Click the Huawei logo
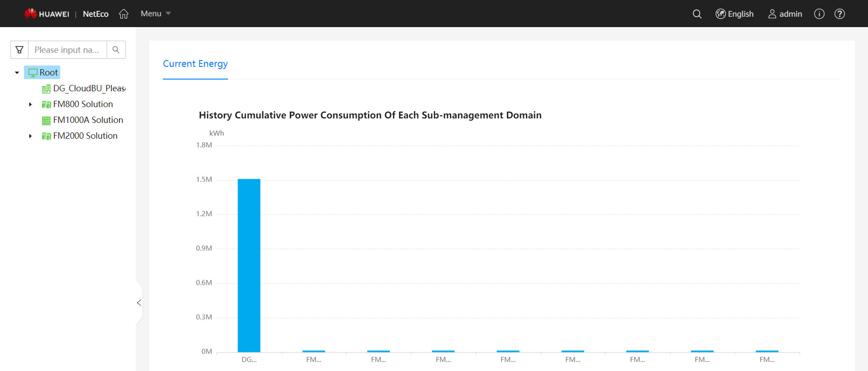The image size is (868, 371). point(47,14)
